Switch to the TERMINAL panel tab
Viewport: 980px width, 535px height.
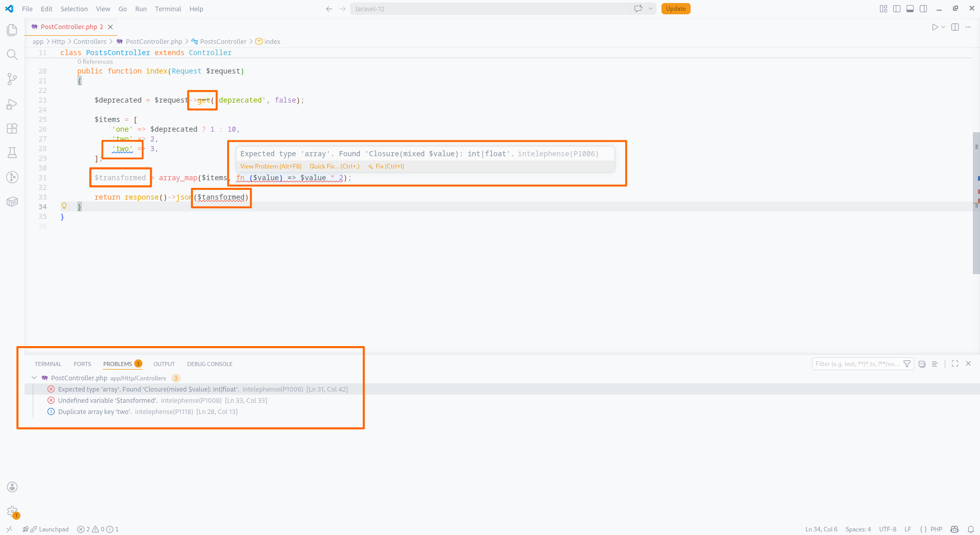48,364
